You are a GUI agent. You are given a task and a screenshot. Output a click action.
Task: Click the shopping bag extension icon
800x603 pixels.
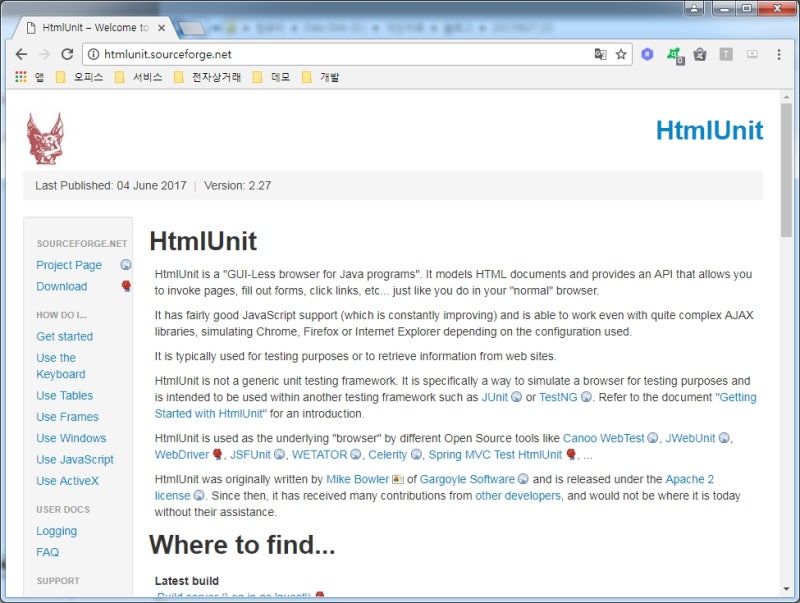(x=700, y=54)
